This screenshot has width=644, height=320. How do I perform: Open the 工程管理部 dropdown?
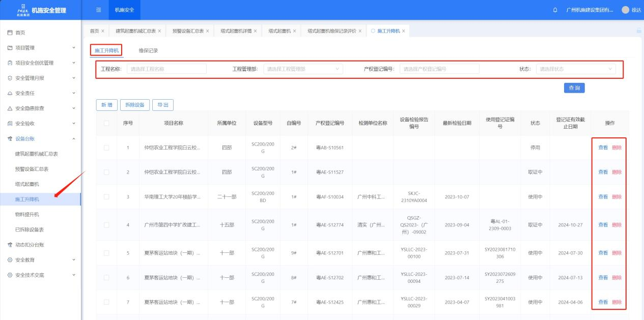(303, 69)
